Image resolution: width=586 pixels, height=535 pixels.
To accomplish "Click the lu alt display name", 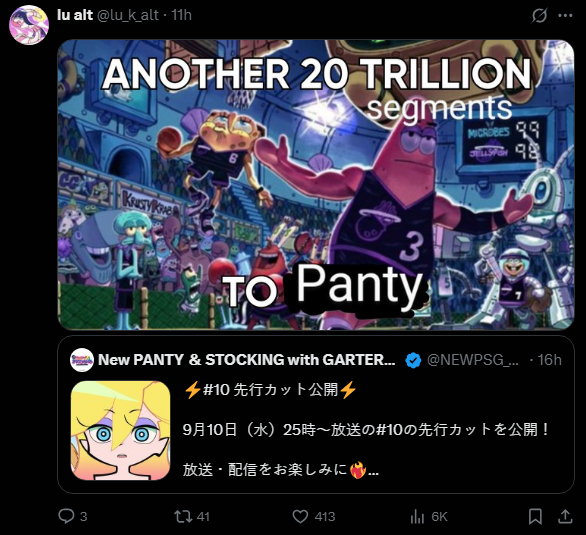I will pos(75,15).
